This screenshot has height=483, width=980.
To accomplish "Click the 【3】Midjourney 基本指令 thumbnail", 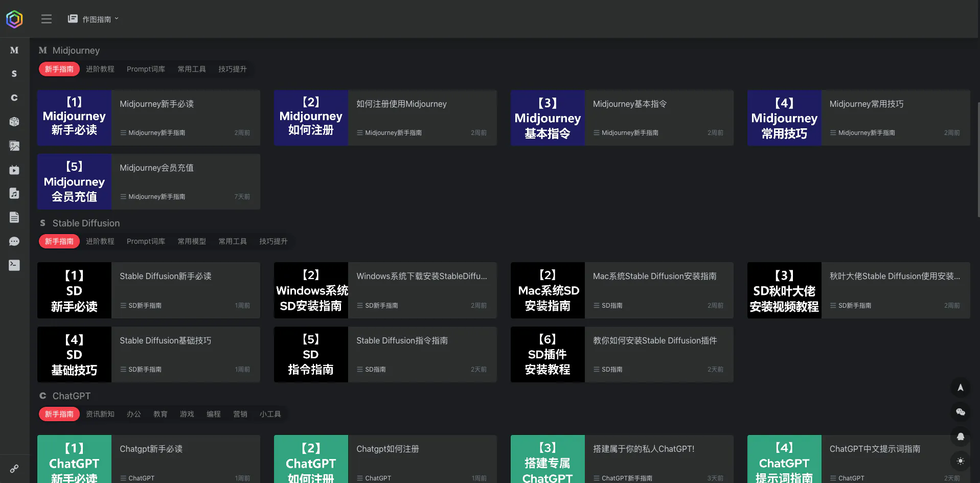I will point(548,118).
